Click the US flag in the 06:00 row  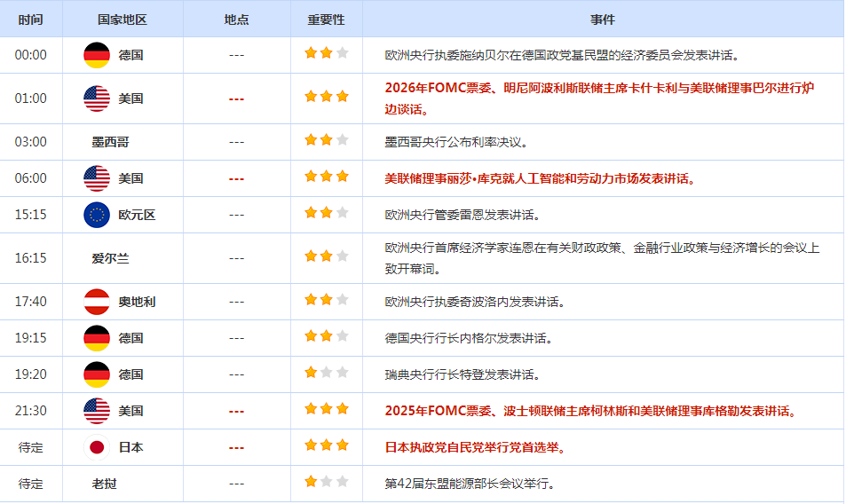coord(96,178)
